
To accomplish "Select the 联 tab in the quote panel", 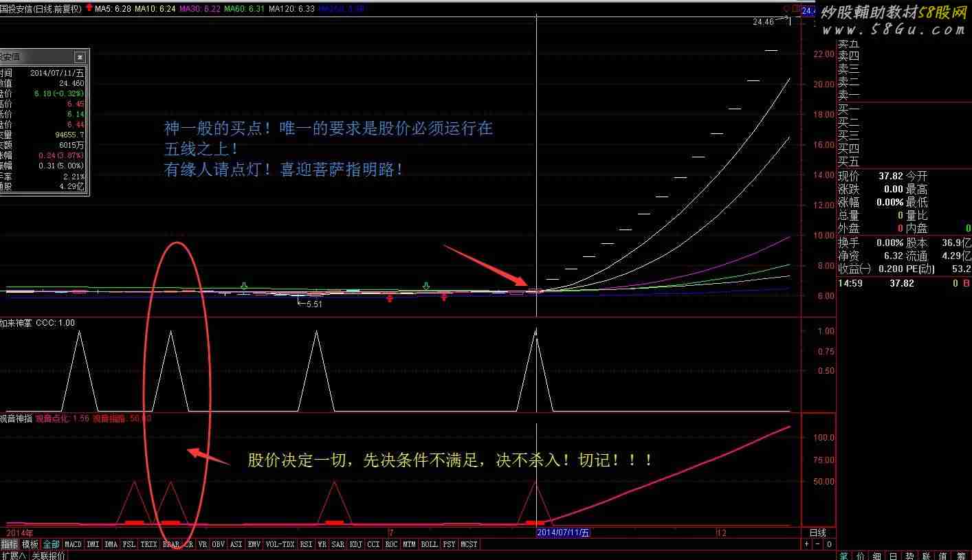I will point(927,555).
